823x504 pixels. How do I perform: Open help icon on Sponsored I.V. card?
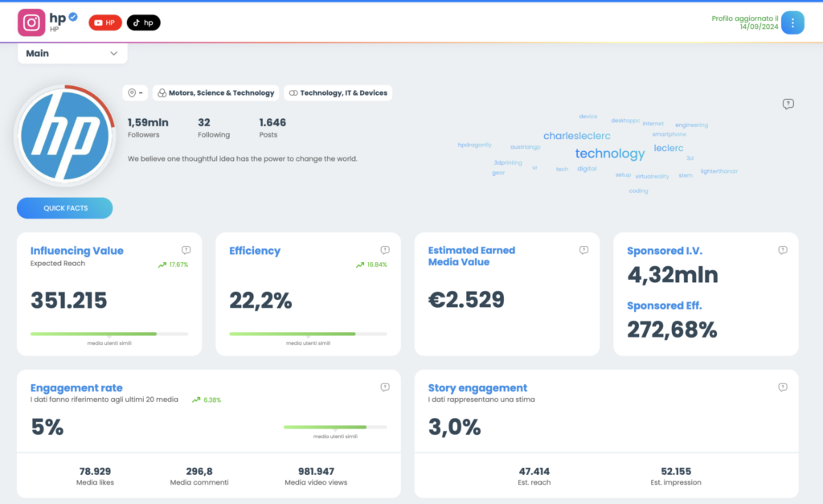click(783, 250)
